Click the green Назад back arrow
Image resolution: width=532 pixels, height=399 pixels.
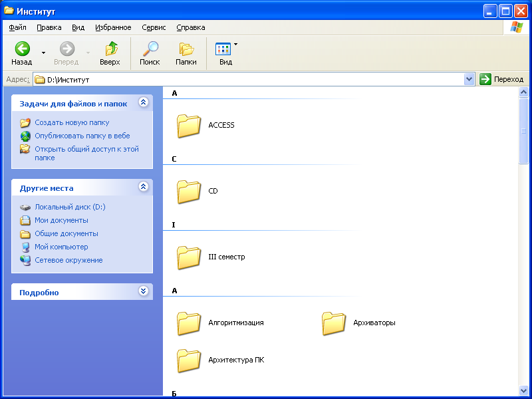point(23,49)
